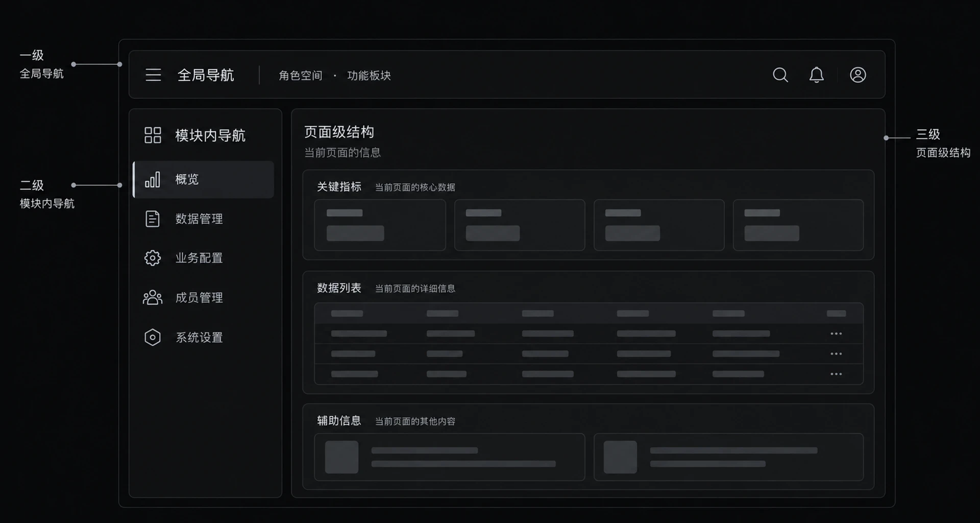The width and height of the screenshot is (980, 523).
Task: Click the right 辅助信息 card thumbnail
Action: click(x=620, y=457)
